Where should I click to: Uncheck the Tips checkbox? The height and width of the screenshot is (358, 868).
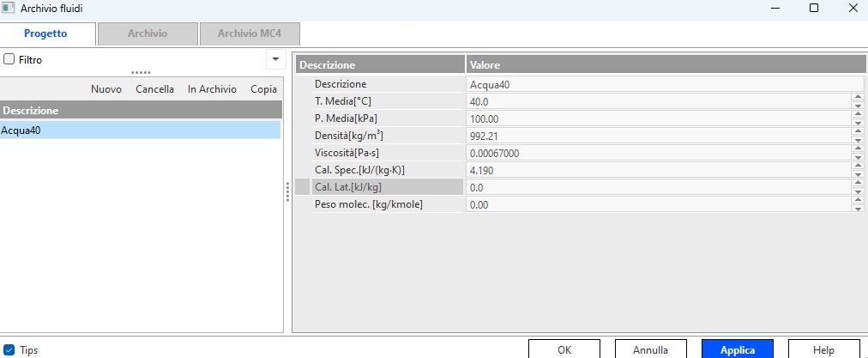pos(9,350)
